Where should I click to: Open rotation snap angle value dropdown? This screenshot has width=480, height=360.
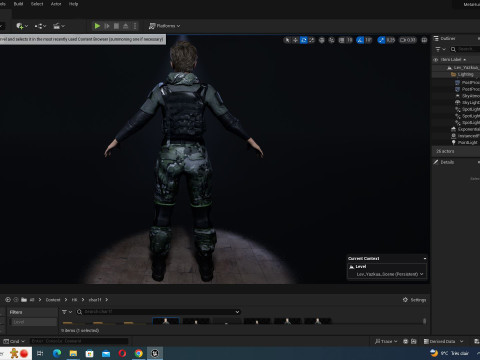coord(368,40)
